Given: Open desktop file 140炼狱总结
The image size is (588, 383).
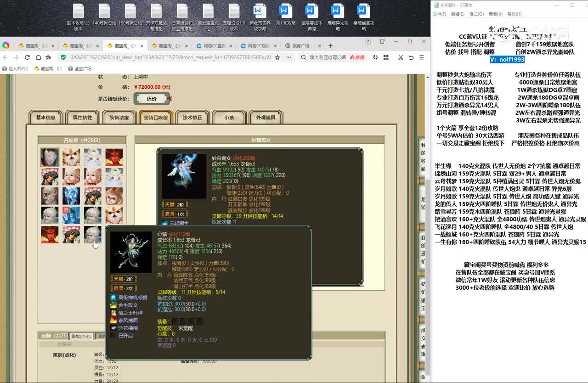Looking at the screenshot, I should [104, 15].
